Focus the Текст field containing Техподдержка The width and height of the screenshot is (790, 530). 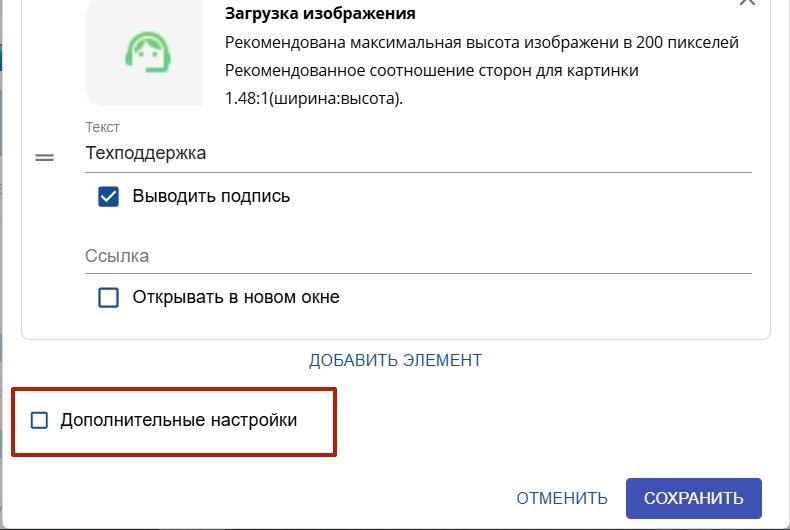418,153
